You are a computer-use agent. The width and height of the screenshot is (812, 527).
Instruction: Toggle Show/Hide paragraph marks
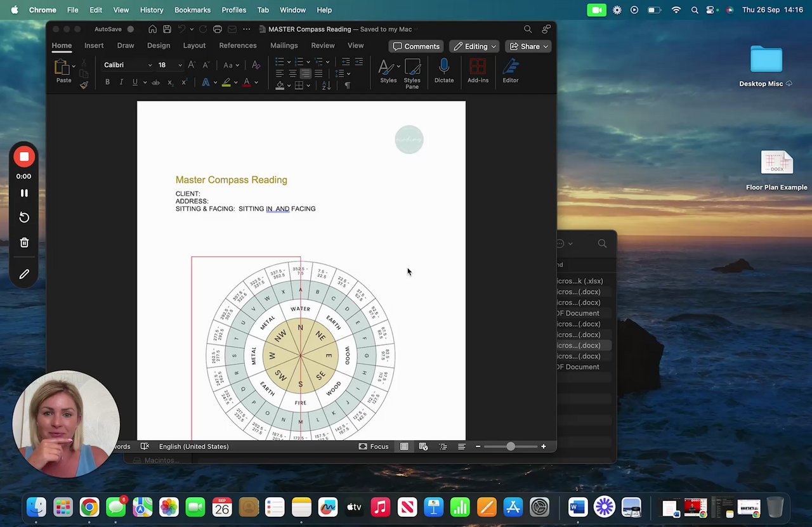point(347,86)
